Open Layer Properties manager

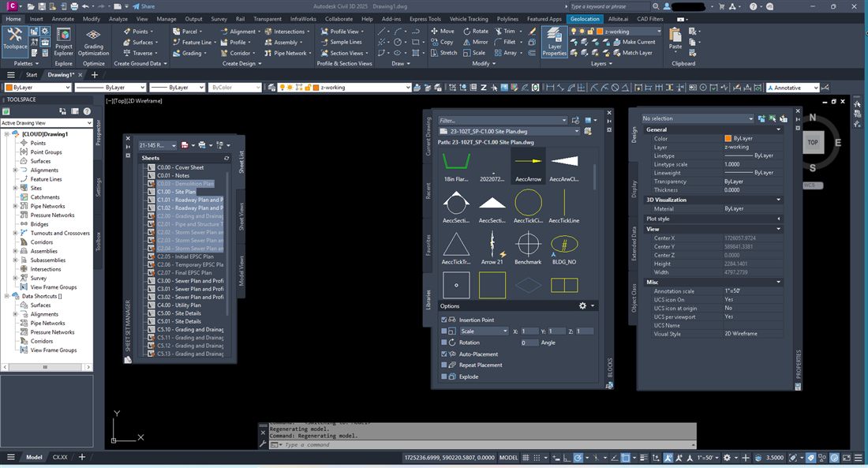[x=554, y=43]
